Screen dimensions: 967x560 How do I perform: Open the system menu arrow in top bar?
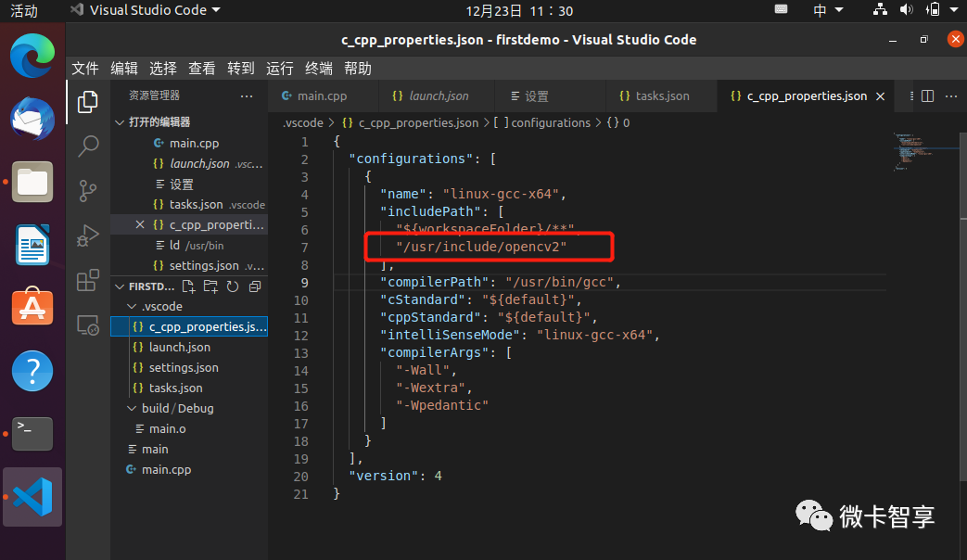coord(953,10)
